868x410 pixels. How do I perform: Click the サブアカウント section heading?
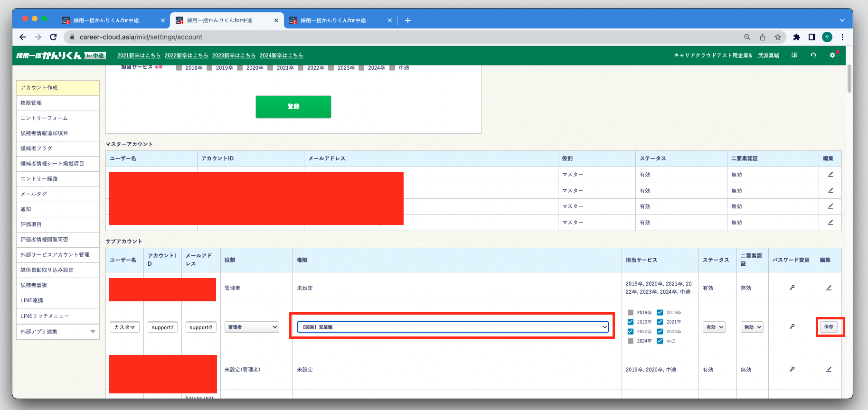(124, 242)
